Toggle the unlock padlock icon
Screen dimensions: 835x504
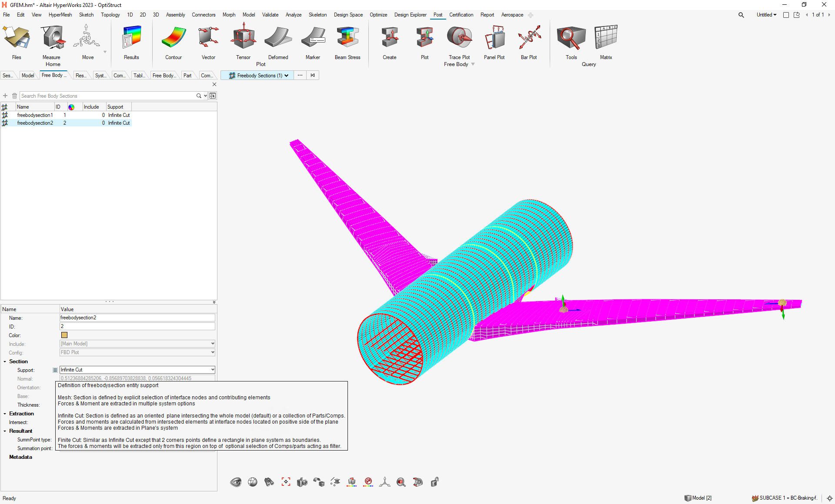tap(434, 482)
